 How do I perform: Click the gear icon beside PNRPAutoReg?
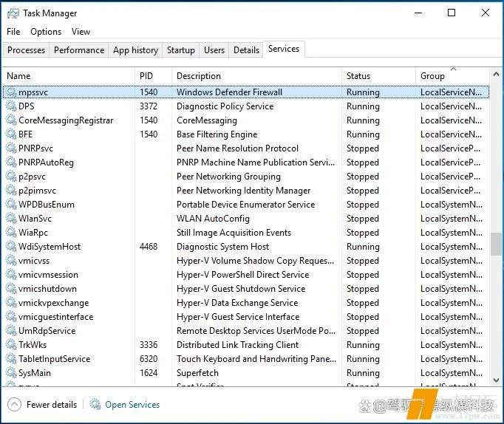pos(11,163)
